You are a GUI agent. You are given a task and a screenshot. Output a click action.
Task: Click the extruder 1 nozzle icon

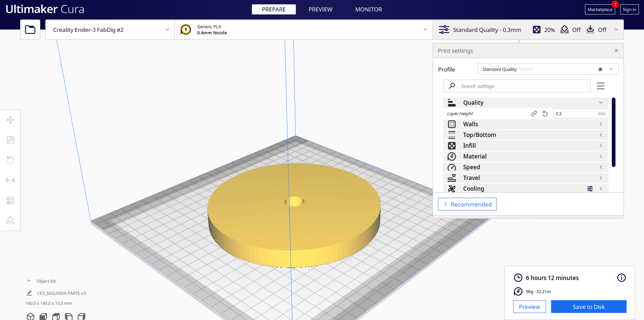(x=186, y=30)
